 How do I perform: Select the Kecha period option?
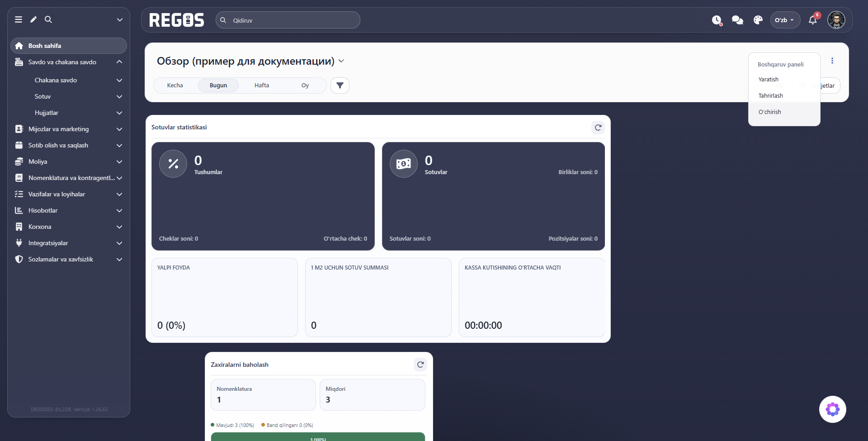[175, 85]
